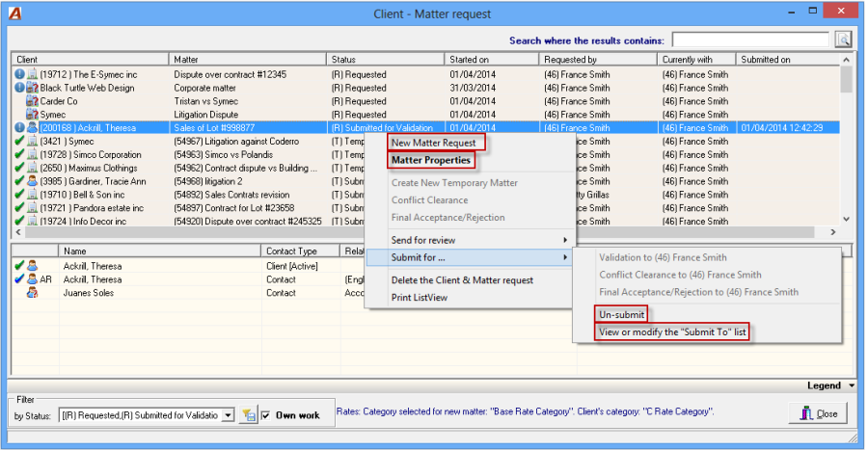Click the Carder Co client icon
This screenshot has width=868, height=450.
point(32,101)
